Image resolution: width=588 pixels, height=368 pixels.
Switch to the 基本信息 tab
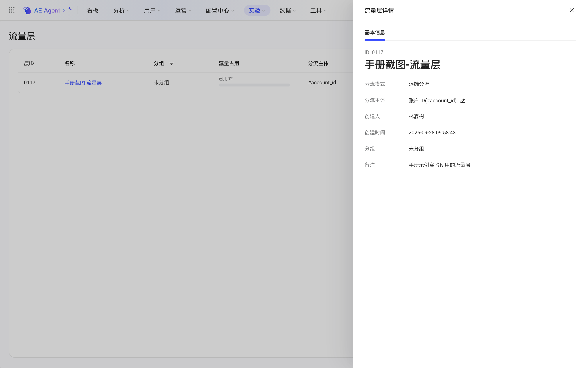375,33
